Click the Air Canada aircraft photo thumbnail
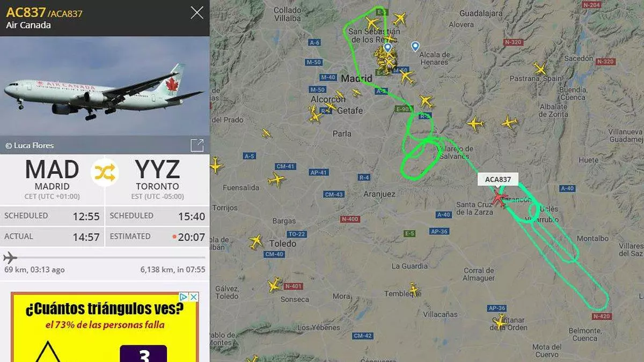This screenshot has width=644, height=362. [105, 95]
